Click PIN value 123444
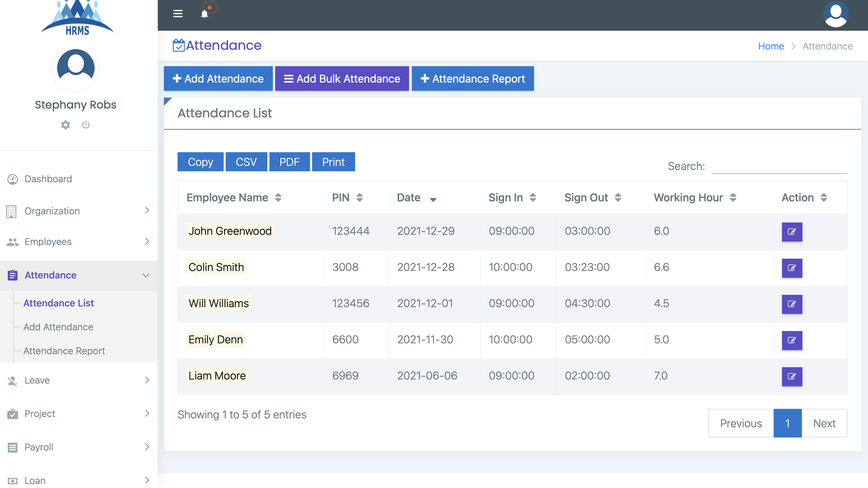868x488 pixels. coord(351,231)
